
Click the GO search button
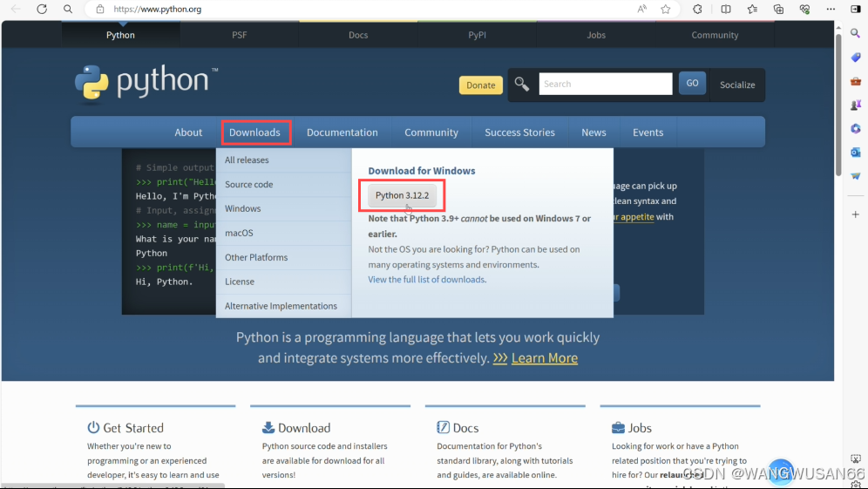pyautogui.click(x=692, y=83)
